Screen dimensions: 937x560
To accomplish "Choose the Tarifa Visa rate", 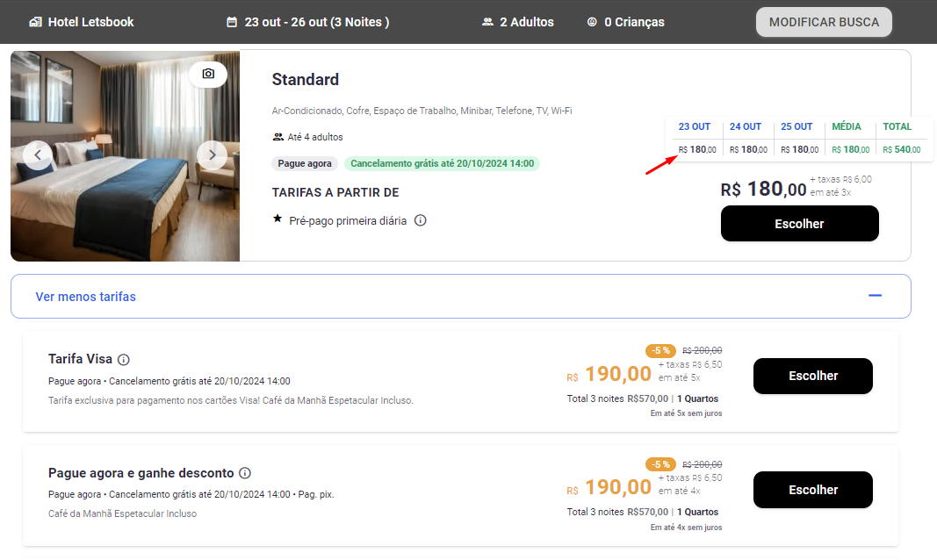I will (812, 377).
